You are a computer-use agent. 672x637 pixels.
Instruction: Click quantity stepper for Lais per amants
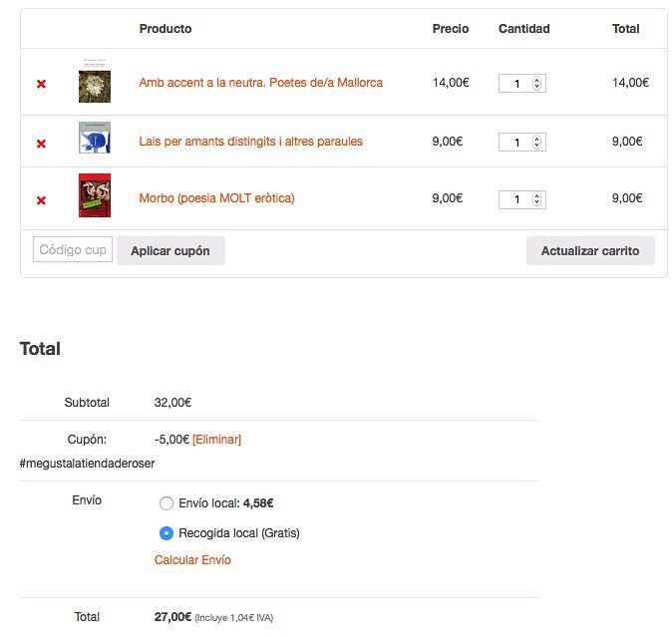[537, 143]
